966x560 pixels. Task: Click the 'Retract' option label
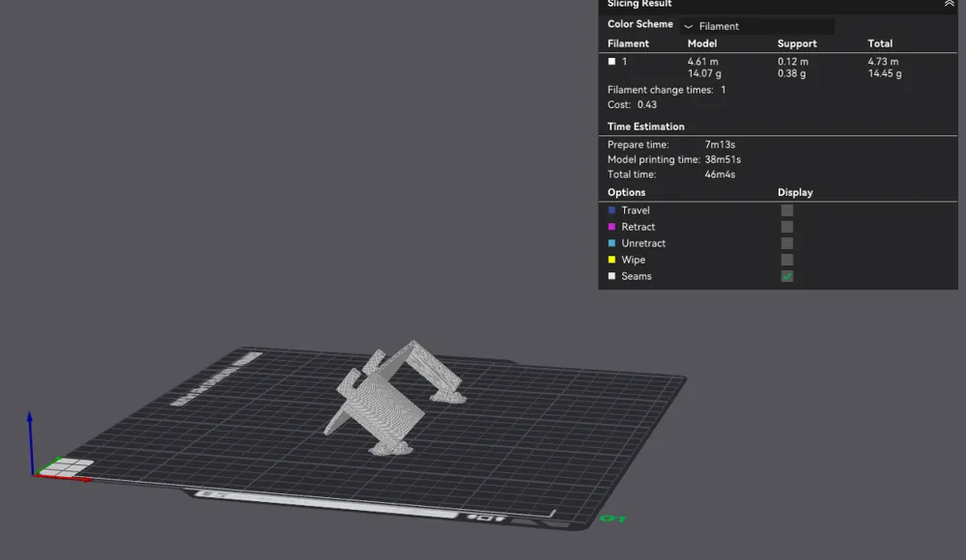point(638,227)
